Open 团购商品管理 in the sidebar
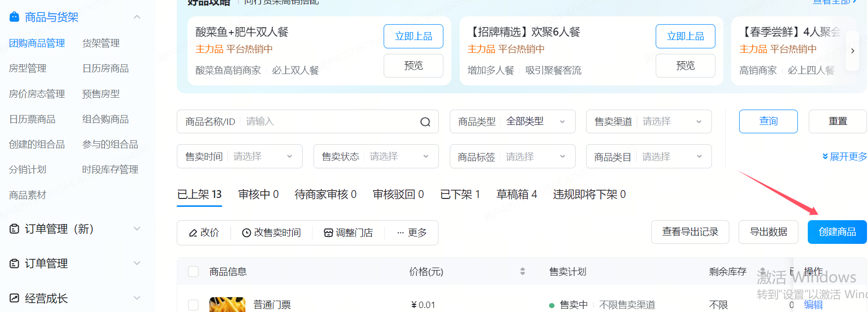The height and width of the screenshot is (312, 868). [x=37, y=43]
